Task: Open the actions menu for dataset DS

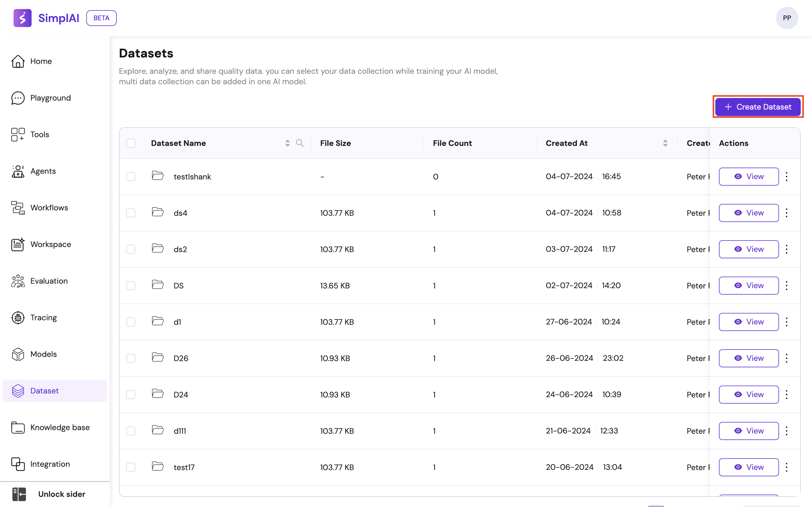Action: (787, 285)
